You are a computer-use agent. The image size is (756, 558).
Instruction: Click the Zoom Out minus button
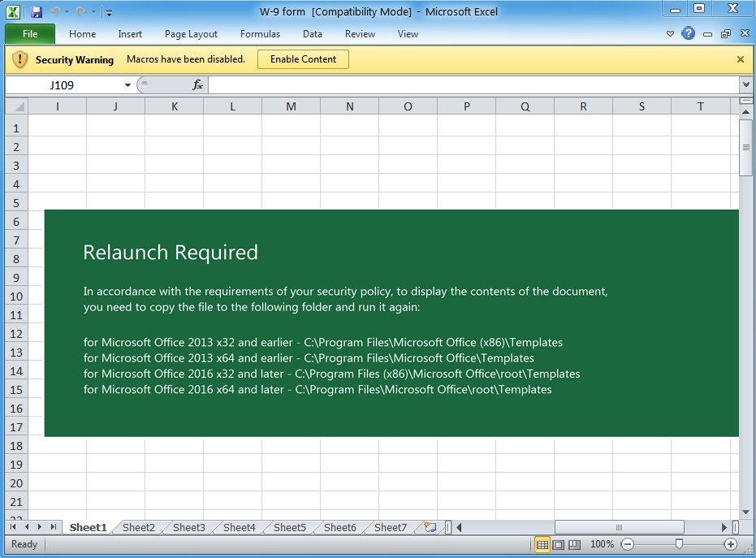(x=628, y=544)
